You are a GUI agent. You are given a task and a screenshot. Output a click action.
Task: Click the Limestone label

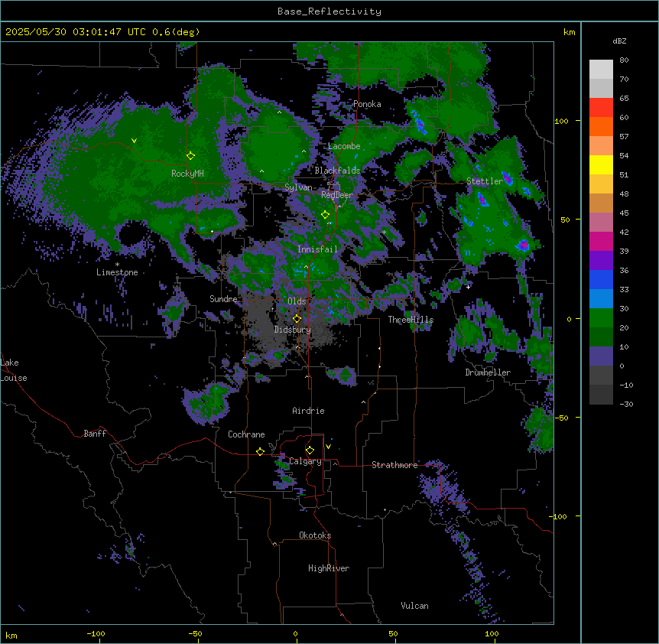coord(117,272)
